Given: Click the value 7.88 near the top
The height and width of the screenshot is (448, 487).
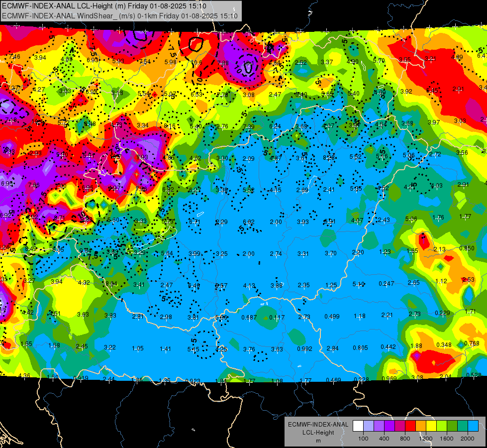Looking at the screenshot, I should click(223, 63).
